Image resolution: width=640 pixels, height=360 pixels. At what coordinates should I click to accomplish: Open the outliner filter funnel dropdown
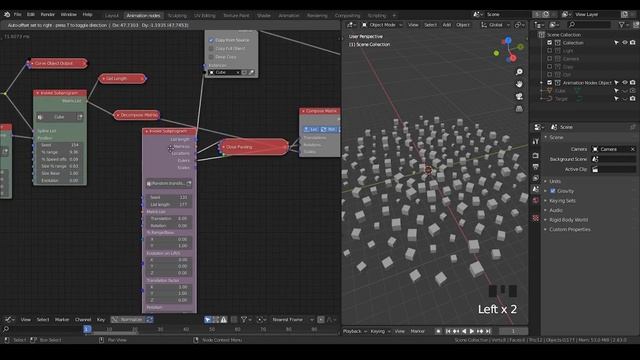623,25
